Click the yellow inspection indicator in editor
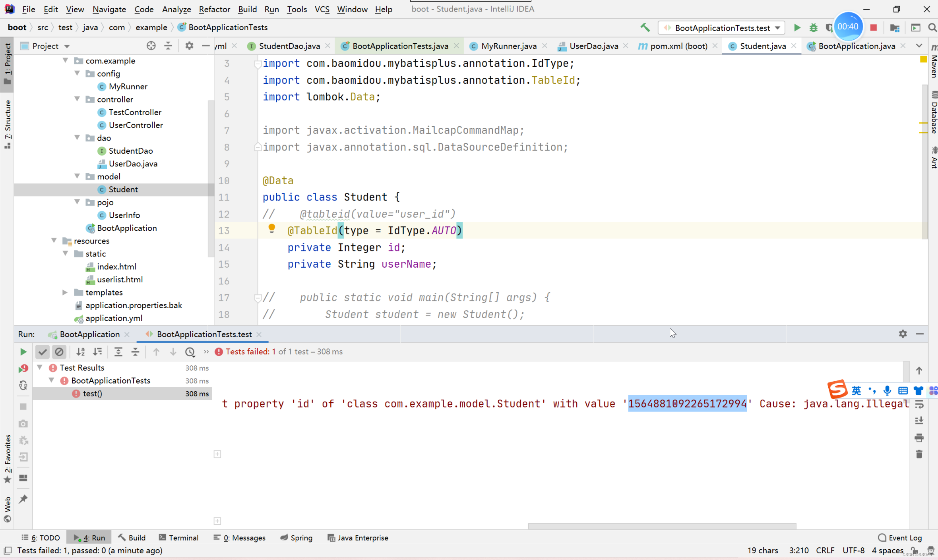Viewport: 938px width, 560px height. point(923,59)
